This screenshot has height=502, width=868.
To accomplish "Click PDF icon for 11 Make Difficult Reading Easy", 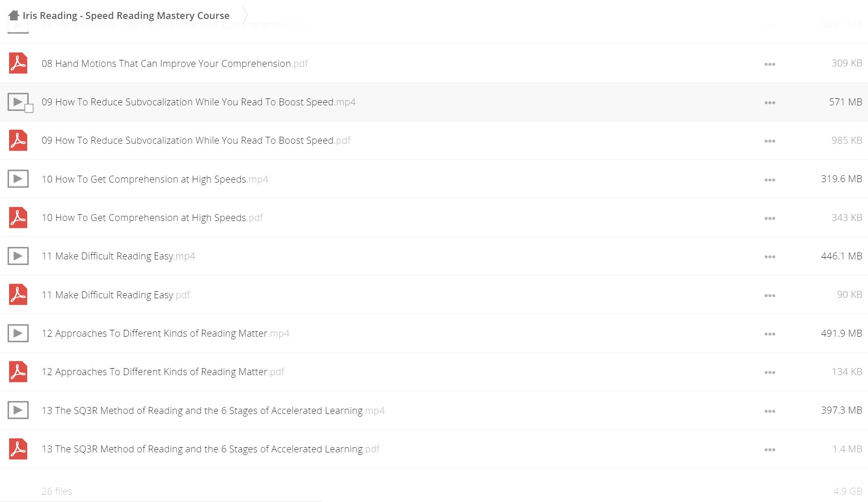I will coord(18,294).
